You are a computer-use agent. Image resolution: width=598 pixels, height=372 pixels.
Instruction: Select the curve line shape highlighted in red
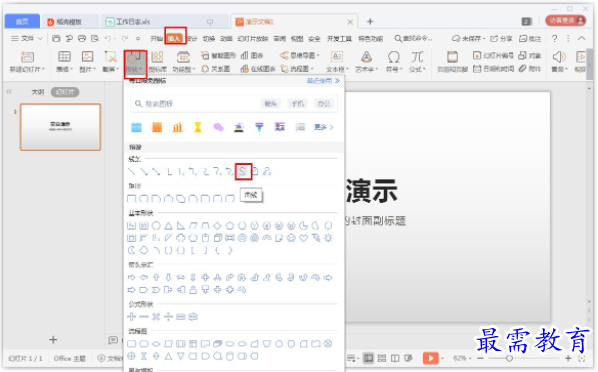[243, 172]
